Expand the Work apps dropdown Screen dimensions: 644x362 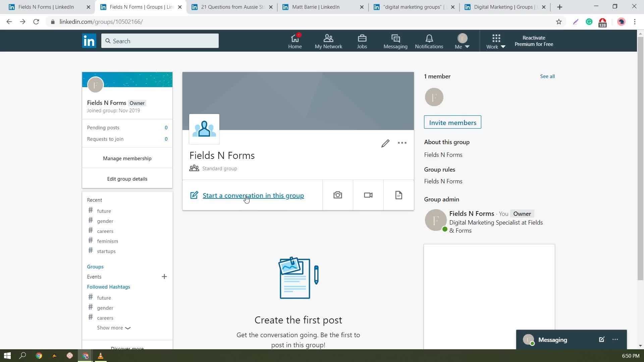click(496, 42)
